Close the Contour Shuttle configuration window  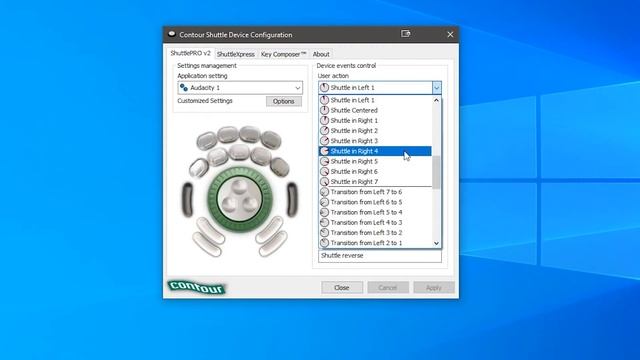(x=450, y=35)
